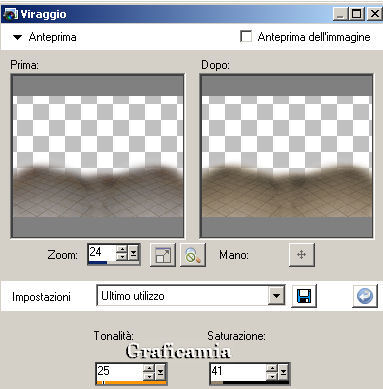Click the reset to default arrow icon

(365, 296)
